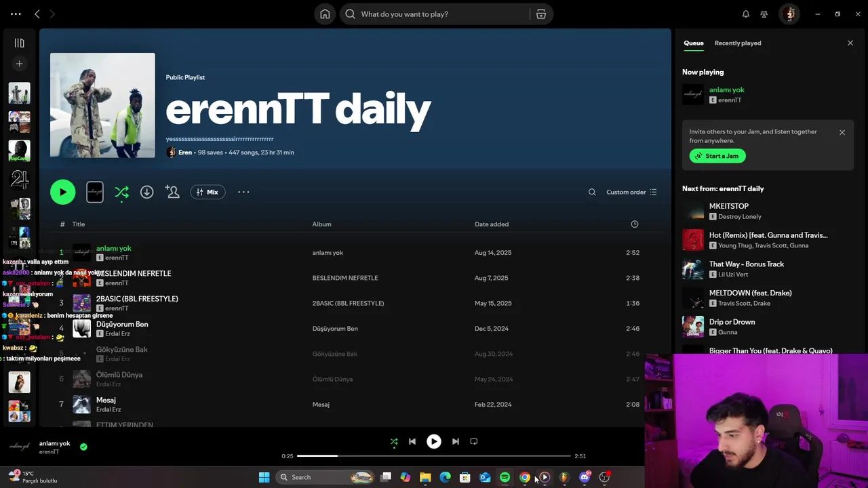Open Windows Start menu
The height and width of the screenshot is (488, 868).
tap(264, 477)
